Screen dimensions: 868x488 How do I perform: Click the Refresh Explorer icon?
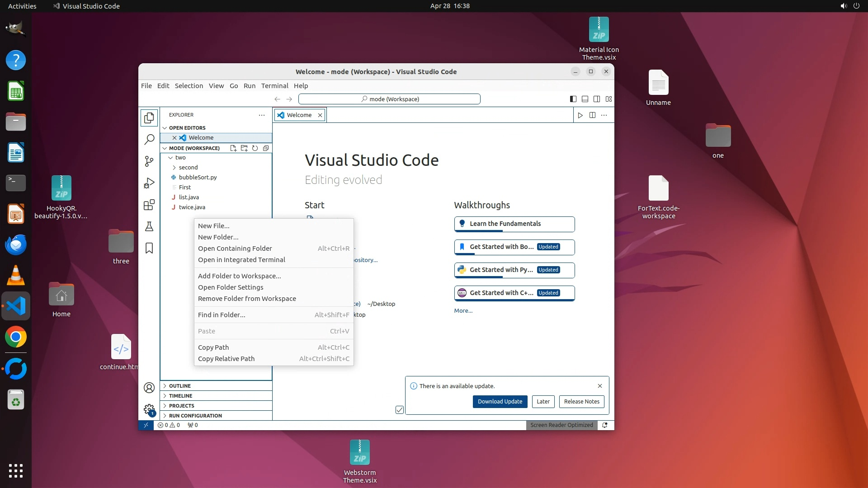[255, 148]
